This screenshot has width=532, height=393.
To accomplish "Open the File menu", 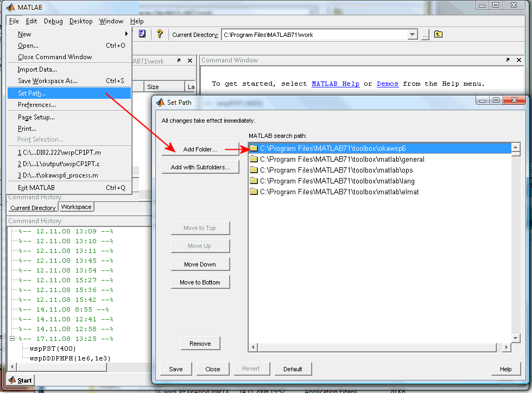I will tap(14, 21).
